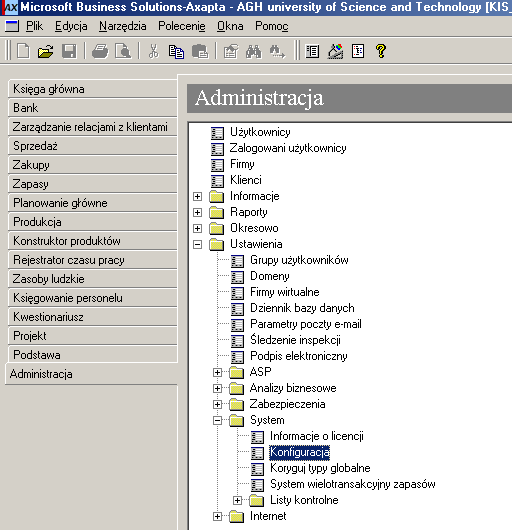Click the Find binoculars icon
The image size is (512, 530).
(x=254, y=51)
